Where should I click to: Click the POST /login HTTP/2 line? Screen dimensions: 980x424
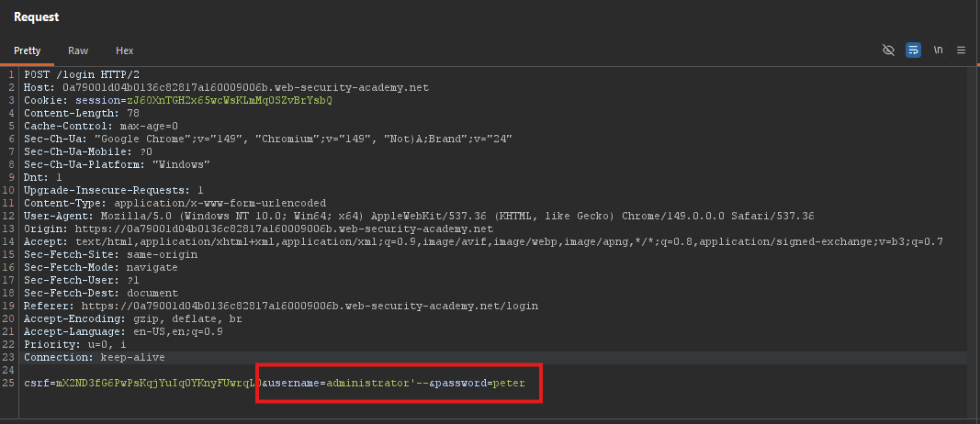click(82, 75)
